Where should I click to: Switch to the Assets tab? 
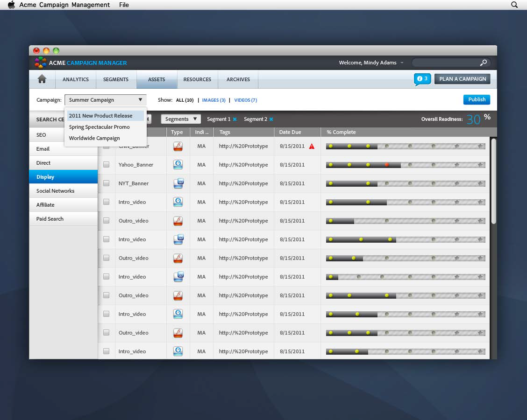click(x=157, y=80)
